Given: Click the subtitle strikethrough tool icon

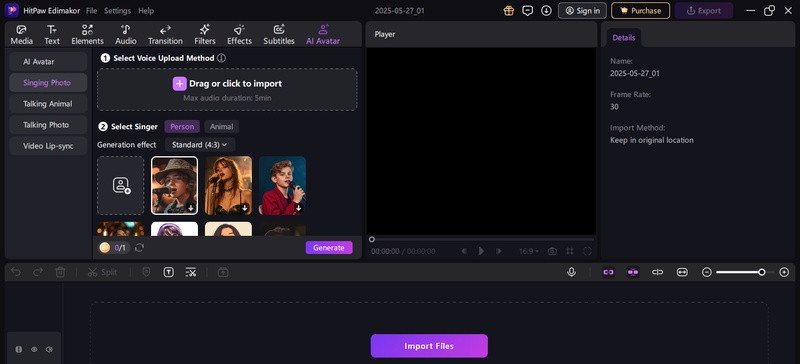Looking at the screenshot, I should pyautogui.click(x=191, y=272).
